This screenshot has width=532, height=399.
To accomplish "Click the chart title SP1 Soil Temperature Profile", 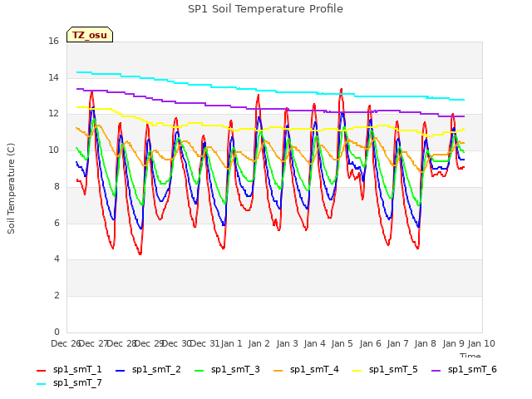I will click(265, 9).
